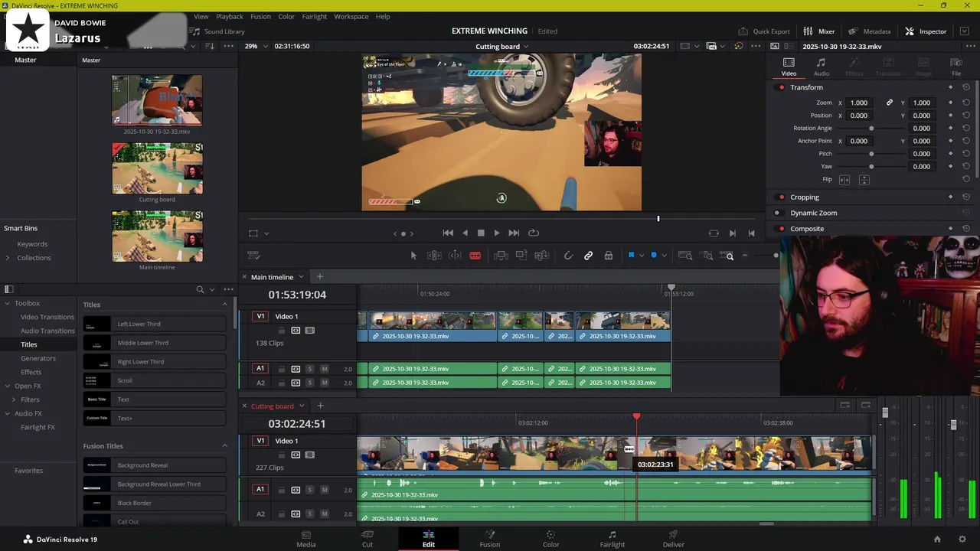This screenshot has height=551, width=980.
Task: Reset the Transform section values
Action: pos(965,87)
